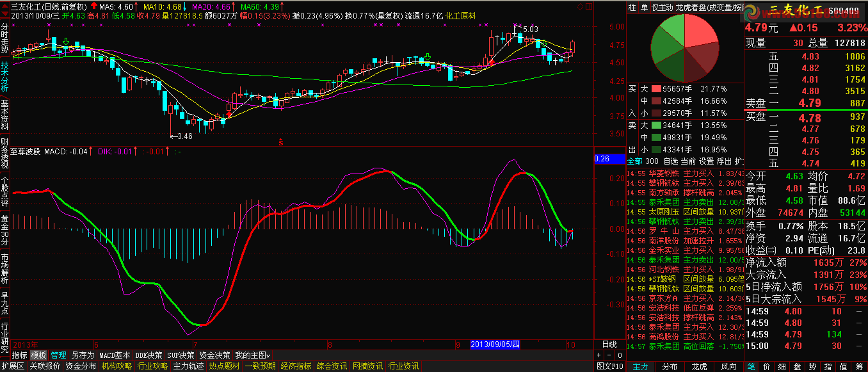Screen dimensions: 868x372
Task: Open the 机构攻略 link
Action: point(117,366)
